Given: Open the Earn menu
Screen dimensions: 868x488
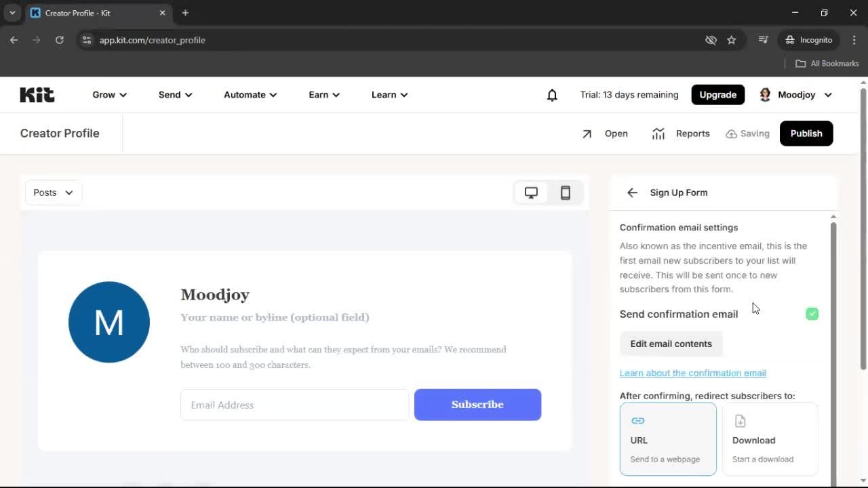Looking at the screenshot, I should pyautogui.click(x=323, y=95).
